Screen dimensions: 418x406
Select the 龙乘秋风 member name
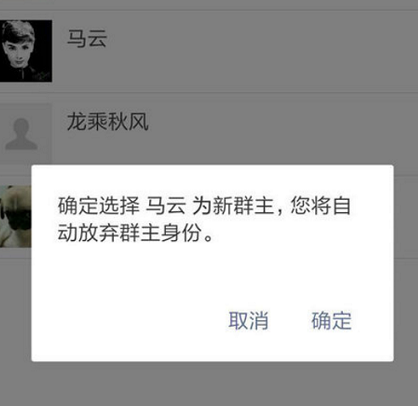108,121
